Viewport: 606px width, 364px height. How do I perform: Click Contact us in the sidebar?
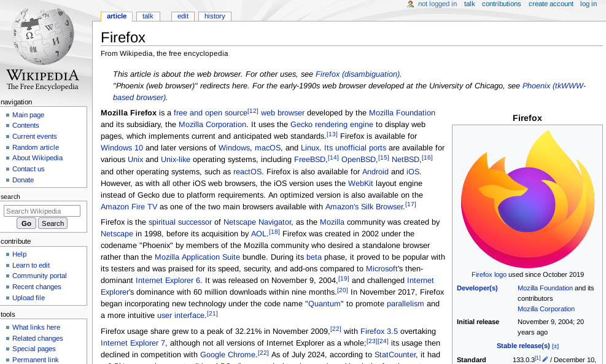[x=28, y=169]
